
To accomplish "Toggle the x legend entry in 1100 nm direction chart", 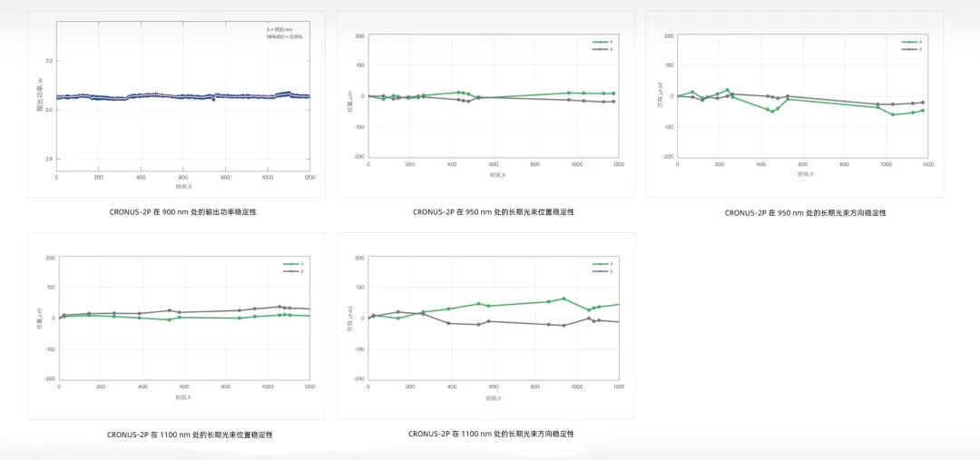I will pyautogui.click(x=603, y=264).
